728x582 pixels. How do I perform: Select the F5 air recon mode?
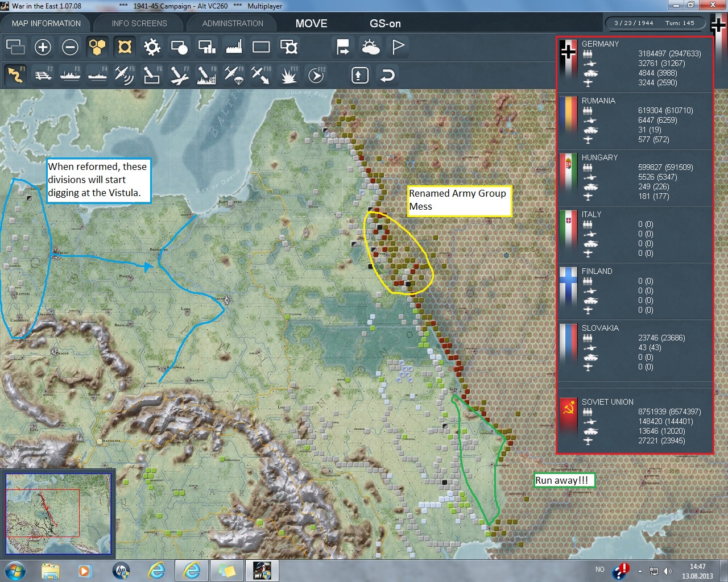point(125,75)
